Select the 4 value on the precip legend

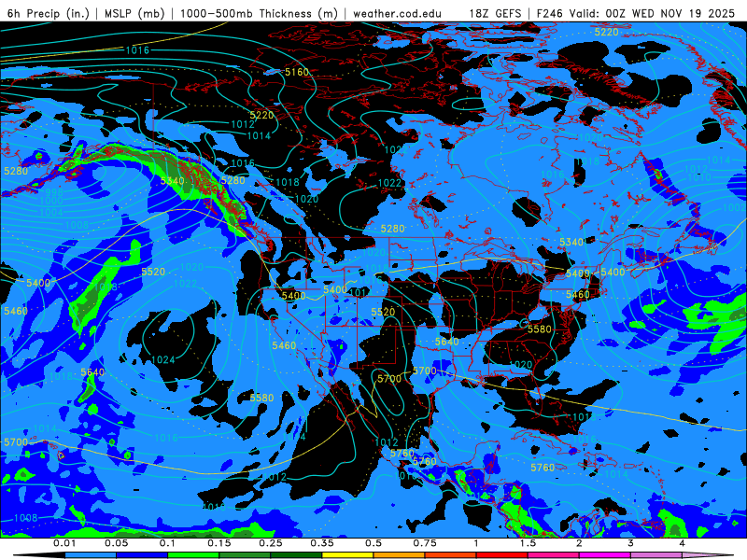pyautogui.click(x=682, y=543)
